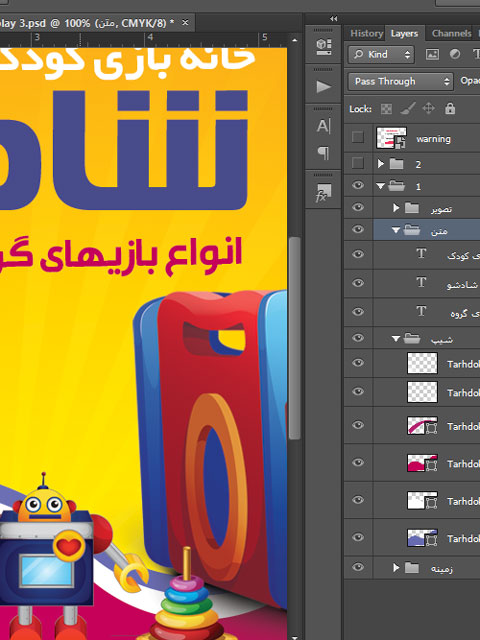
Task: Click the canvas scroll down arrow
Action: point(295,636)
